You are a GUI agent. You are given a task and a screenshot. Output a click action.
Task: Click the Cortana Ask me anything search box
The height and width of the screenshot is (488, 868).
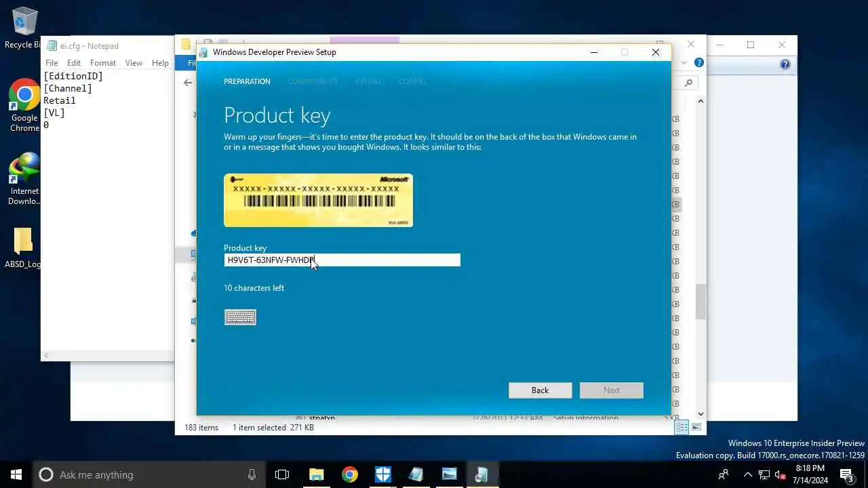[149, 474]
